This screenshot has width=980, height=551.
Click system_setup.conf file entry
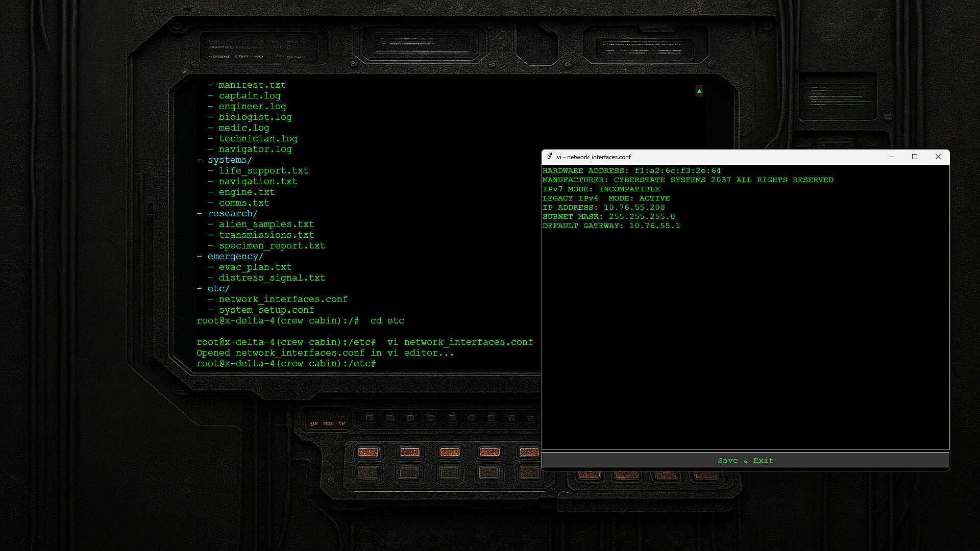pos(266,310)
